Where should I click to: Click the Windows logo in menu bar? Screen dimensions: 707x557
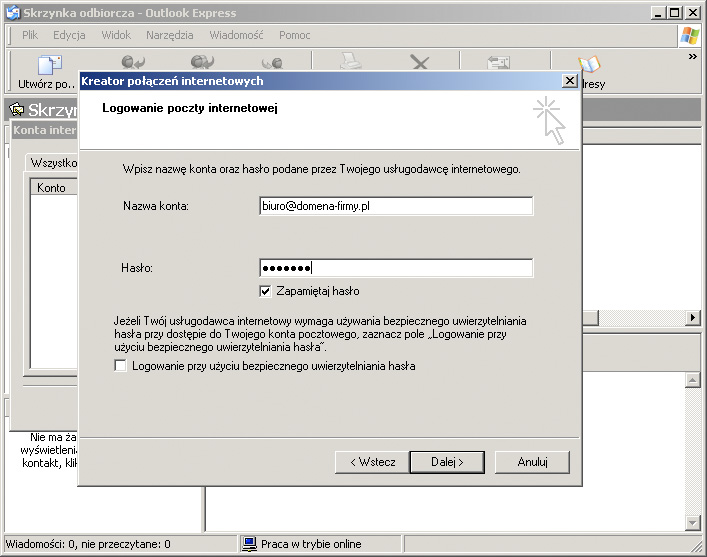point(690,36)
